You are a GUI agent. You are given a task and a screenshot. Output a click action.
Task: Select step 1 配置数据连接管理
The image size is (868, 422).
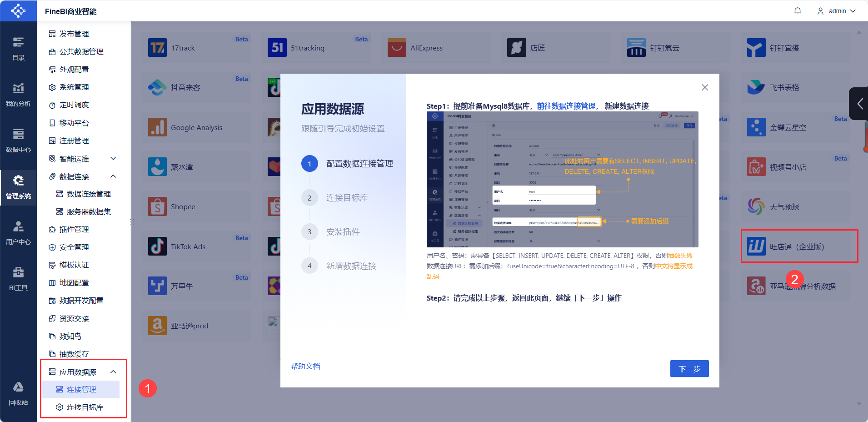tap(347, 164)
